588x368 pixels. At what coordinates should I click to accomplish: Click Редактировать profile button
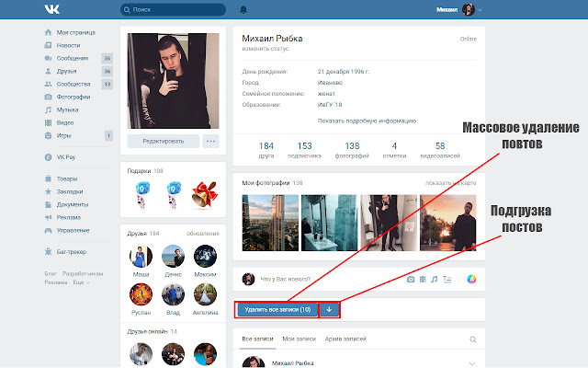[163, 142]
